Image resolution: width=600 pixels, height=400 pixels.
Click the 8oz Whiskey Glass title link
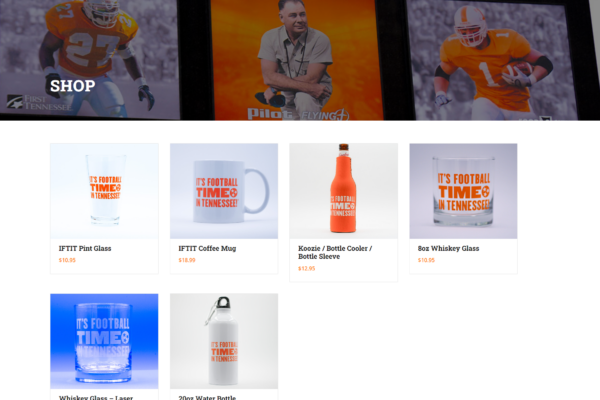point(448,248)
